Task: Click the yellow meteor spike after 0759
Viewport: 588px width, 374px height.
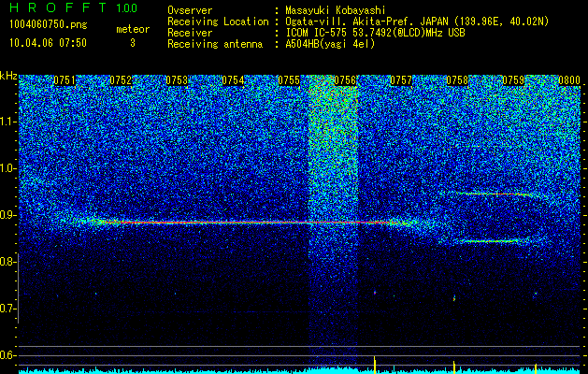Action: 536,368
